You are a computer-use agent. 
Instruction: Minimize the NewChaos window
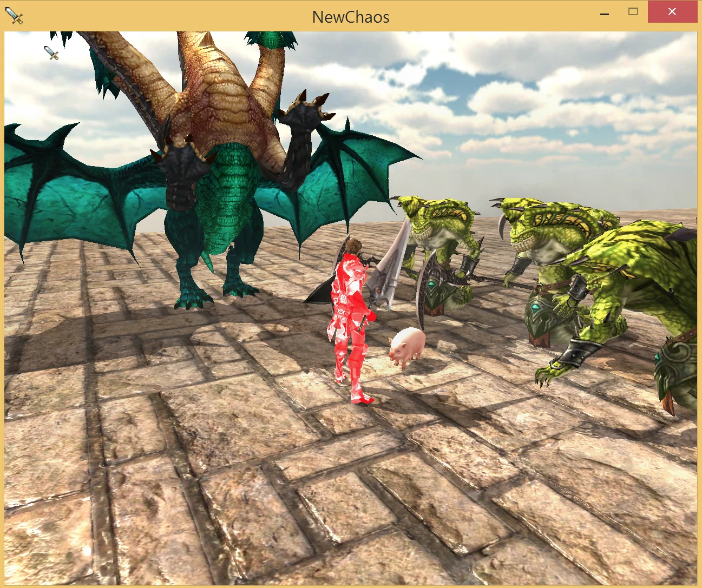coord(605,12)
